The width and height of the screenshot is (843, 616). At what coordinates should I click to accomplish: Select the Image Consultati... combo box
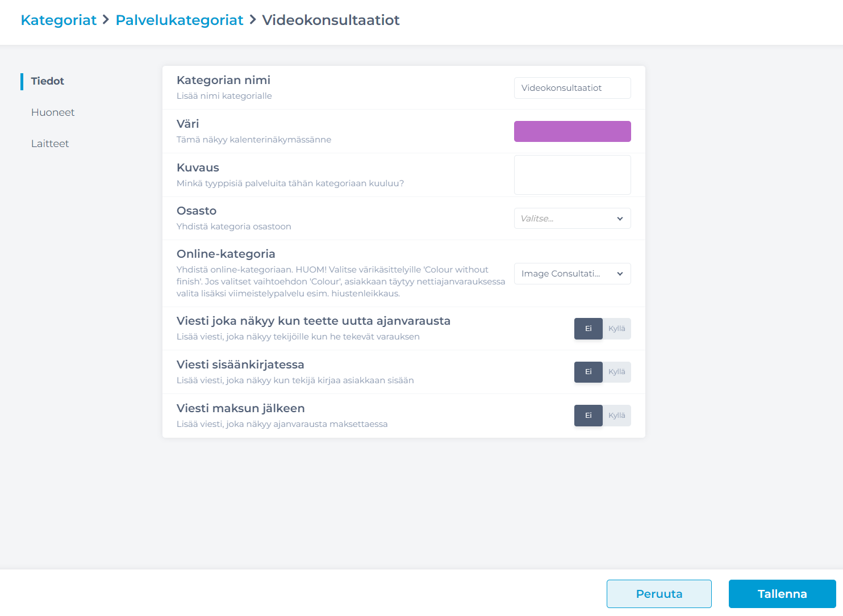[x=573, y=274]
